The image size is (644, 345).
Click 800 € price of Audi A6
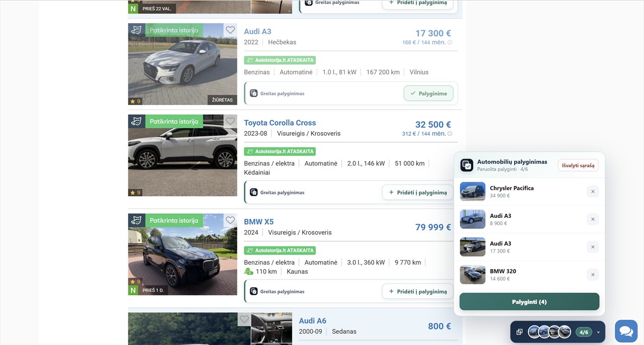439,326
